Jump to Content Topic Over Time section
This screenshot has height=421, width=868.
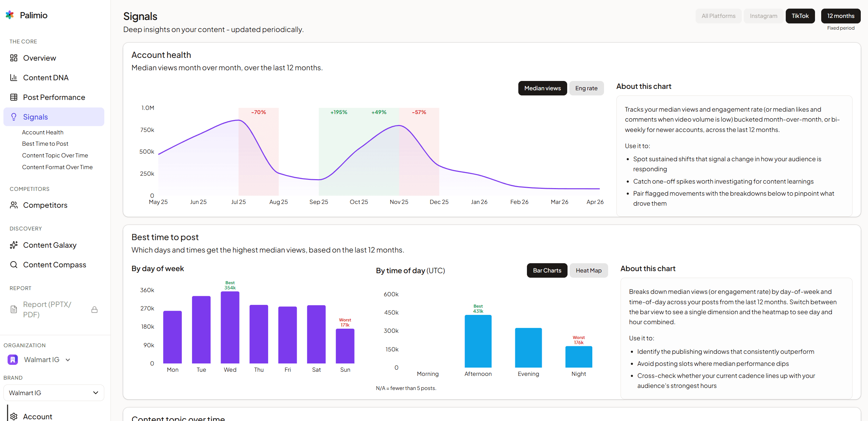55,155
